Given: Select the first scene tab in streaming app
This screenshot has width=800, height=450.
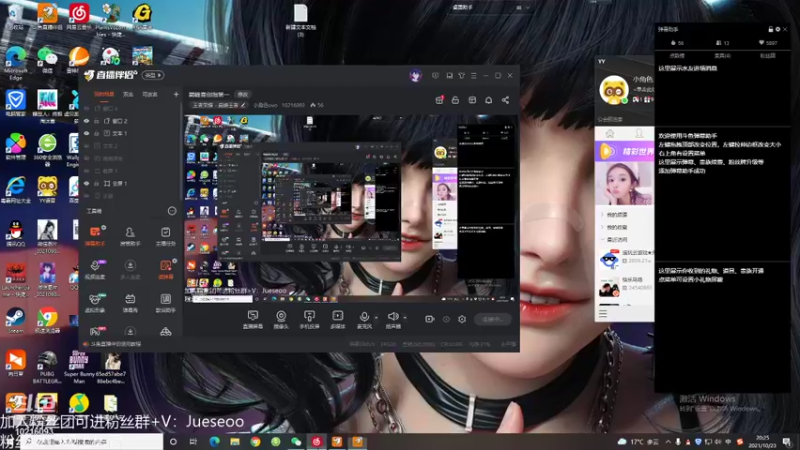Looking at the screenshot, I should [x=104, y=94].
